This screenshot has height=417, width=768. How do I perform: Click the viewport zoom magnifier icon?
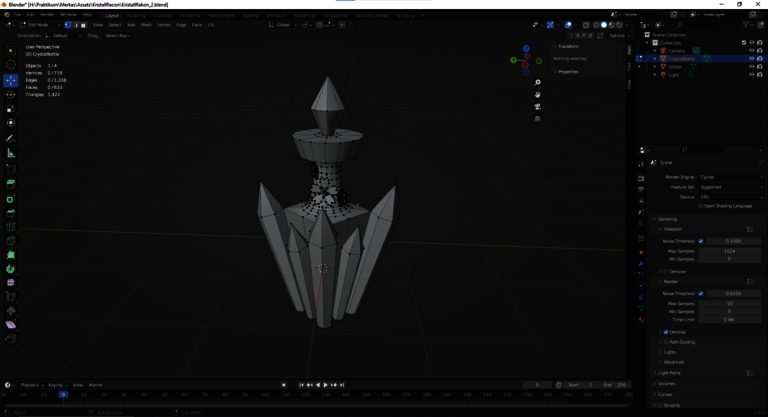coord(537,82)
